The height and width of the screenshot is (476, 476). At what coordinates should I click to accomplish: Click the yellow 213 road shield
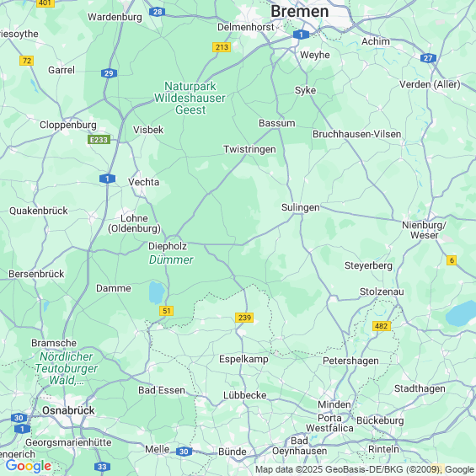(x=222, y=47)
